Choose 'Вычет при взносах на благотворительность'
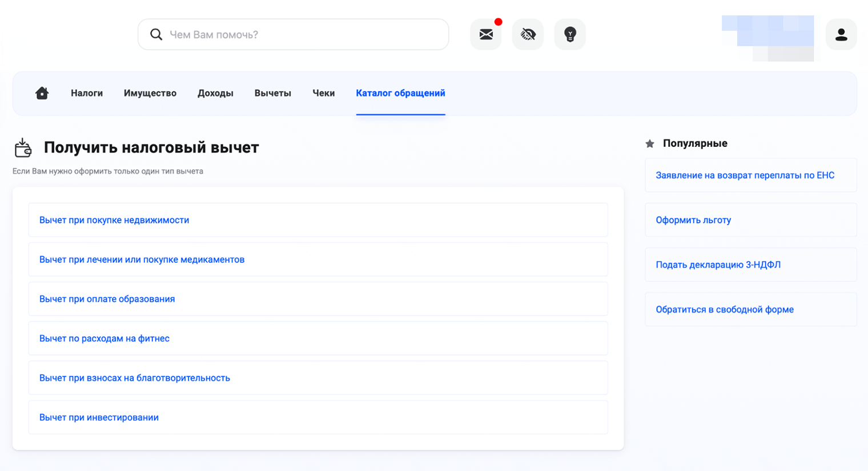The width and height of the screenshot is (868, 471). 318,378
